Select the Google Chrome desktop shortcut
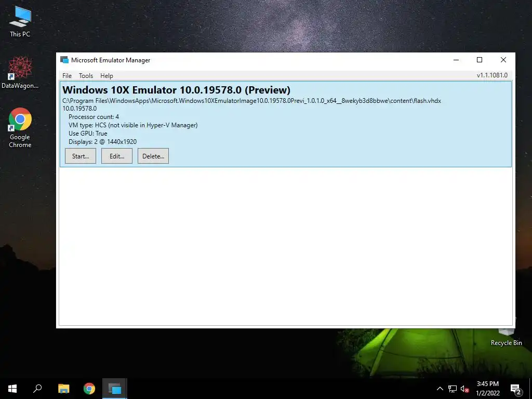Screen dimensions: 532x399 pyautogui.click(x=20, y=128)
